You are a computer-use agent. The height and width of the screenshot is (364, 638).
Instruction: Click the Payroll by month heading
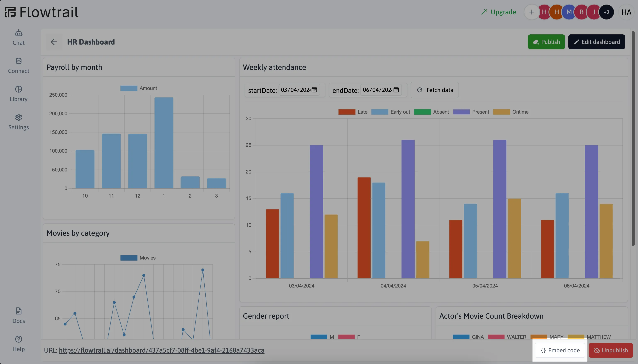pos(74,67)
